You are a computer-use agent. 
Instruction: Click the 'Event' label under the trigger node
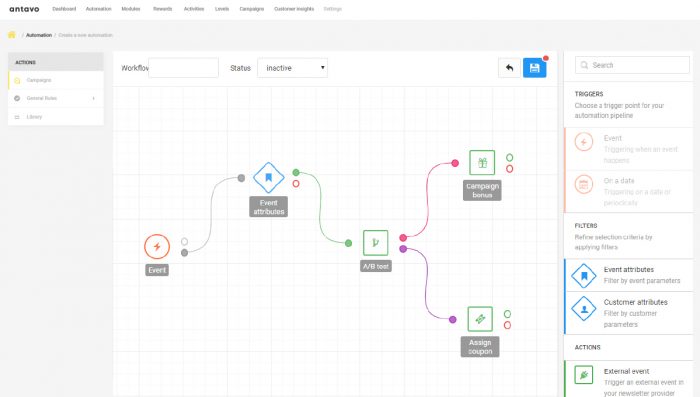click(157, 270)
